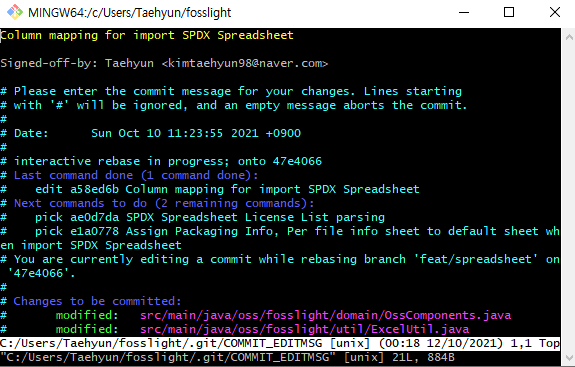Image resolution: width=575 pixels, height=367 pixels.
Task: Click the email '<kimtaehyun98@naver.com>'
Action: pos(245,63)
